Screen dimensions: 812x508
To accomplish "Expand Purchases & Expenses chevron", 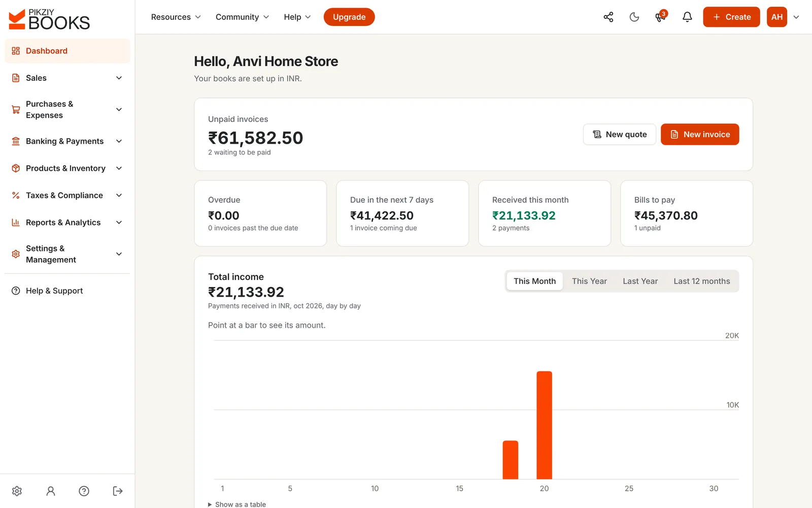I will [119, 110].
